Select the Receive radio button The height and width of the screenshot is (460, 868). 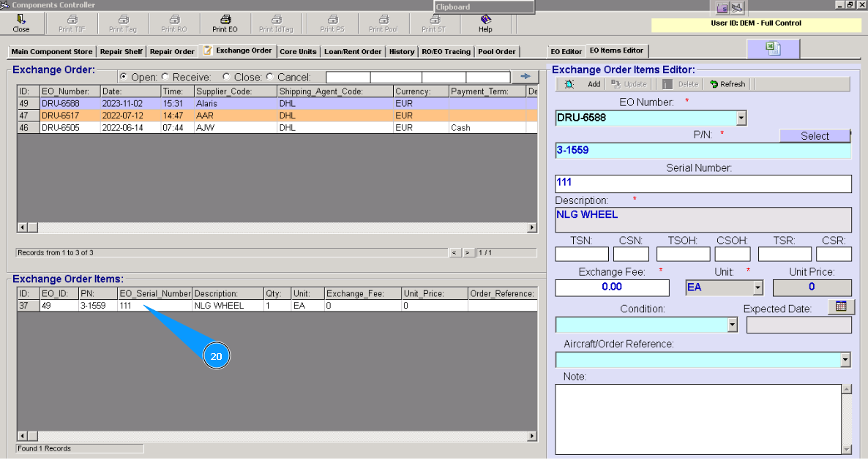165,77
